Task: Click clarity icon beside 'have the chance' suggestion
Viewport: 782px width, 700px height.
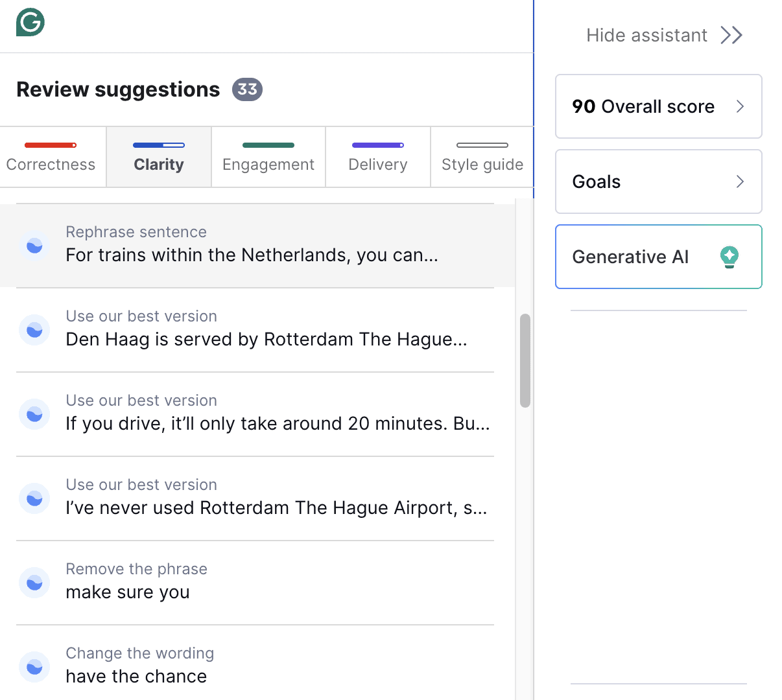Action: 34,667
